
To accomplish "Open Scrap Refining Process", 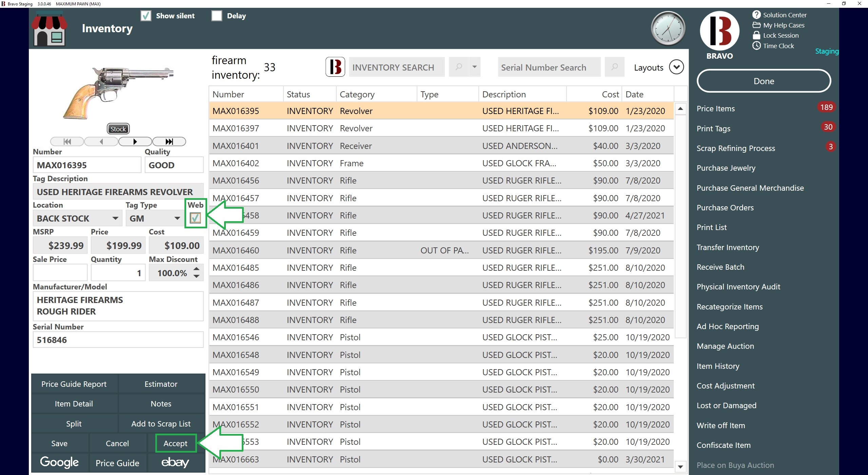I will point(736,148).
